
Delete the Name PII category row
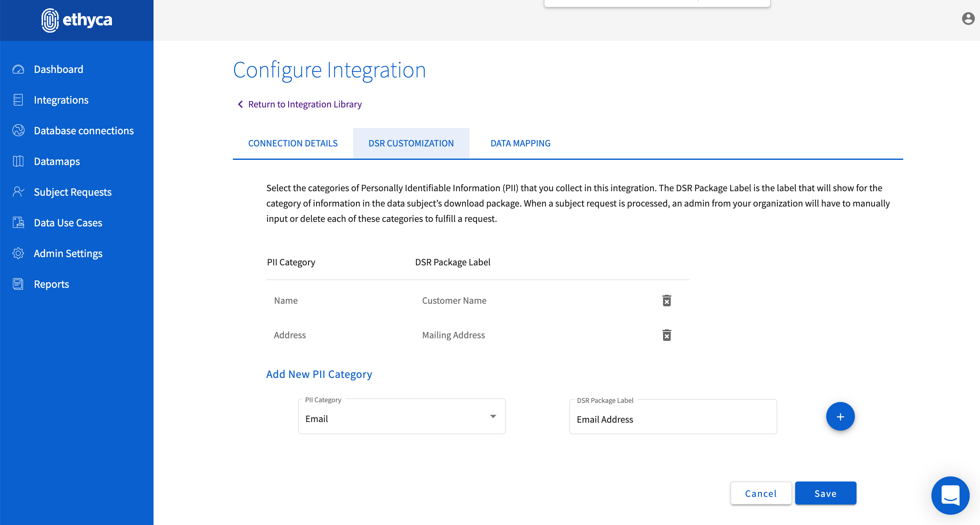(x=667, y=301)
